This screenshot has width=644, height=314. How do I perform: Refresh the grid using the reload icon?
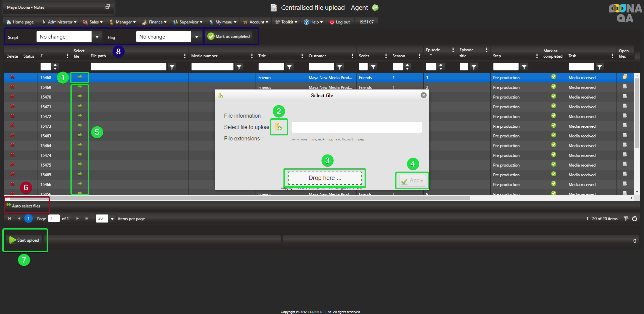[x=635, y=219]
